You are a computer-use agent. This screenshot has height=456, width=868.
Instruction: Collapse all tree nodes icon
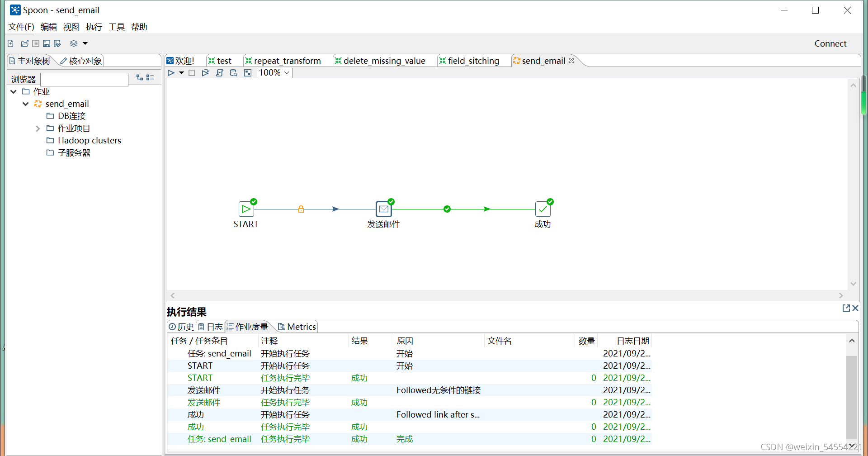(x=150, y=78)
